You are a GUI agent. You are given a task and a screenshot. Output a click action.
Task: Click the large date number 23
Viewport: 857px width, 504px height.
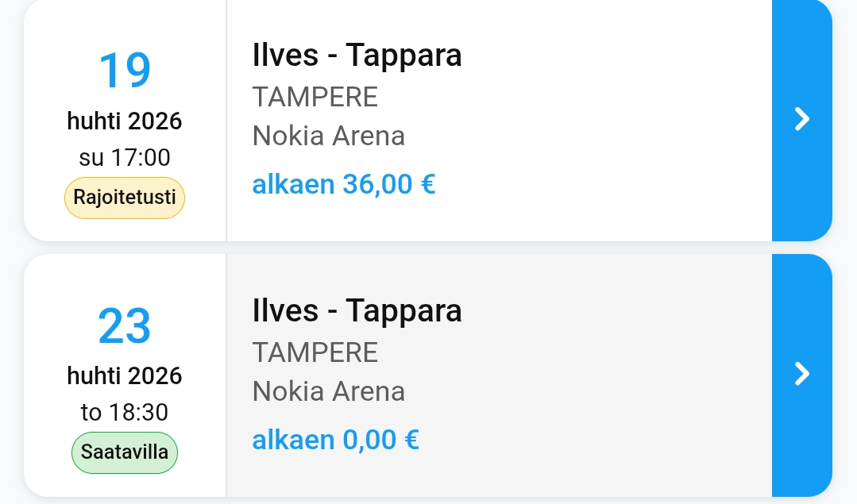[x=125, y=326]
